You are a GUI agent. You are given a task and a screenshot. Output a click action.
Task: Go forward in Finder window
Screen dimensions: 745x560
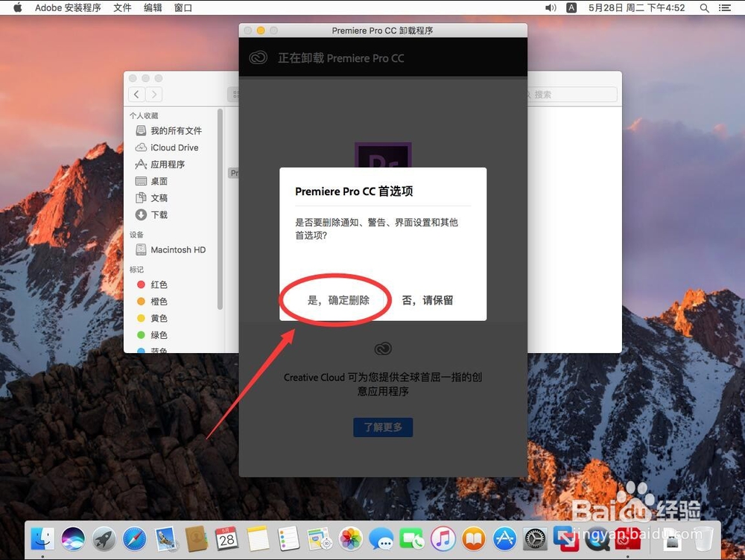click(x=154, y=94)
